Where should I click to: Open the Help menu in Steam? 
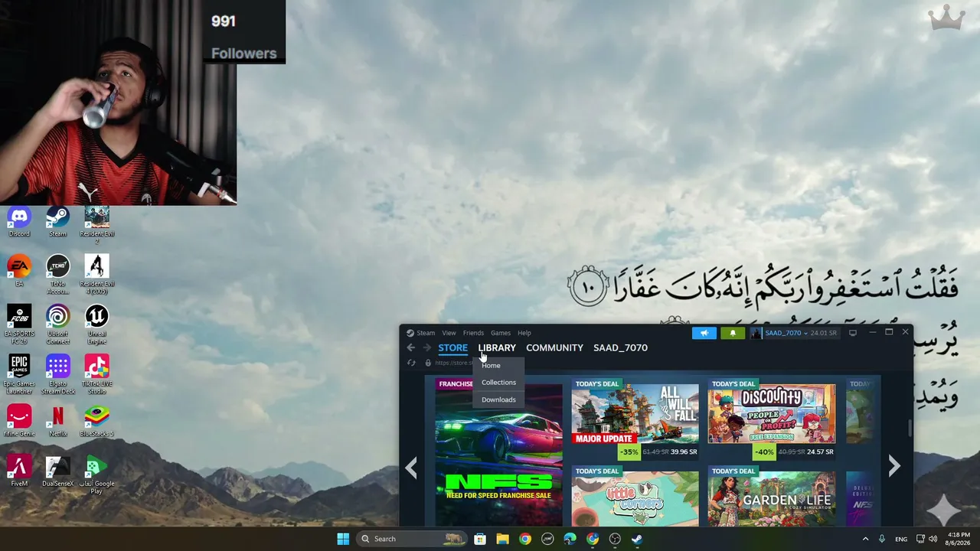point(524,333)
